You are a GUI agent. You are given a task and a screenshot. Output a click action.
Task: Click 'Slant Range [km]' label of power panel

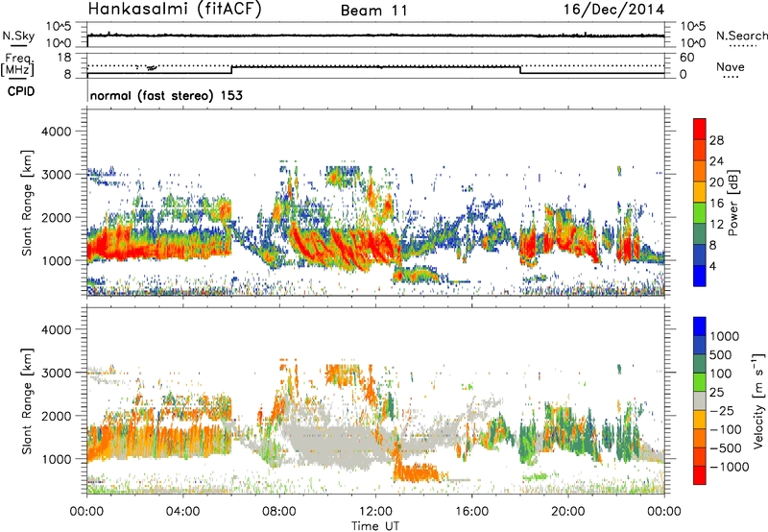click(x=27, y=203)
